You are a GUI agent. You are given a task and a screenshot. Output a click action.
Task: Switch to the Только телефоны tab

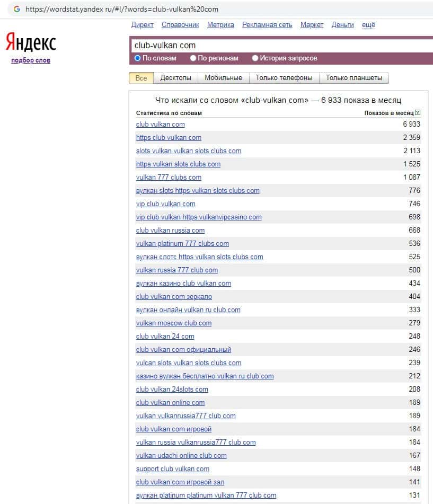[x=284, y=78]
